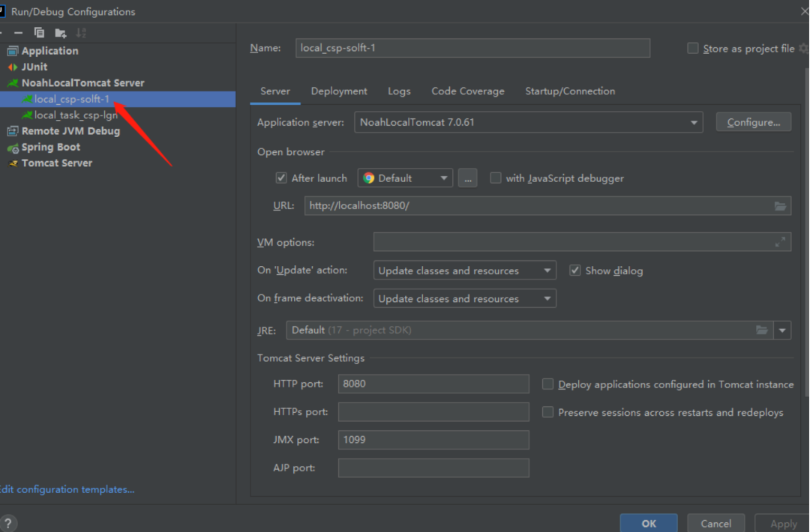Click the JMX port field

[433, 440]
